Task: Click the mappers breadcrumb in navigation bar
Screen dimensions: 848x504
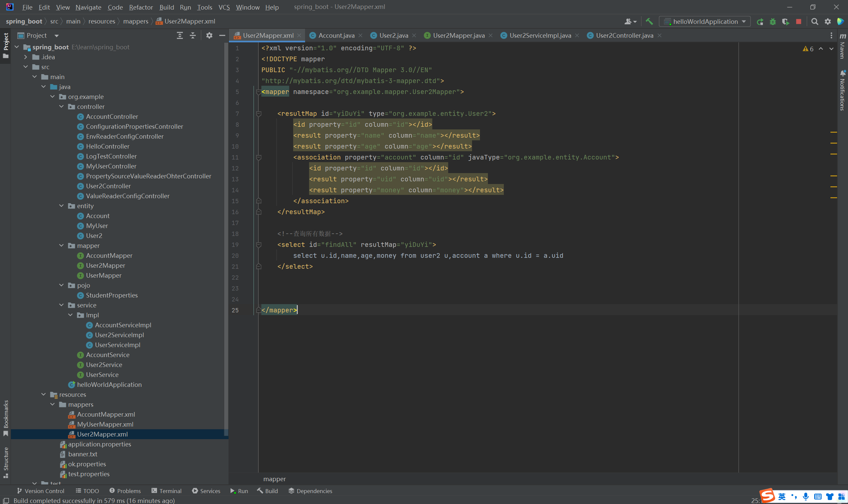Action: pos(135,22)
